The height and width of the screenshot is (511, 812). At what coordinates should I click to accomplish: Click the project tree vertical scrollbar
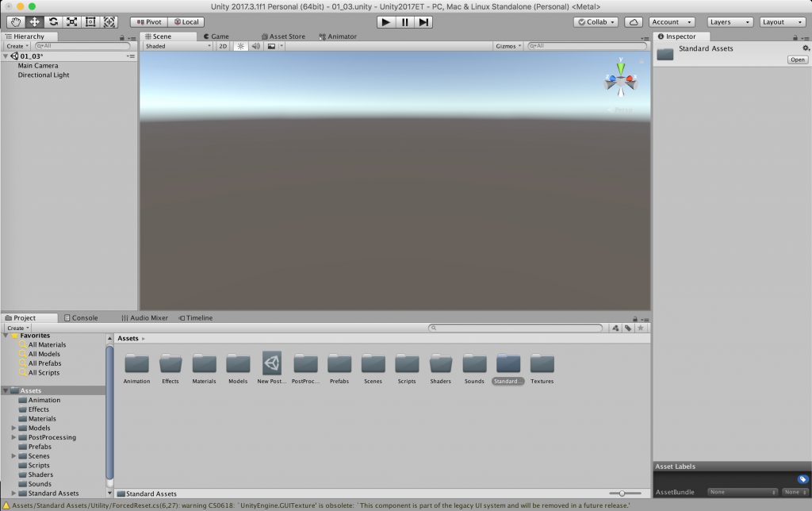tap(109, 413)
